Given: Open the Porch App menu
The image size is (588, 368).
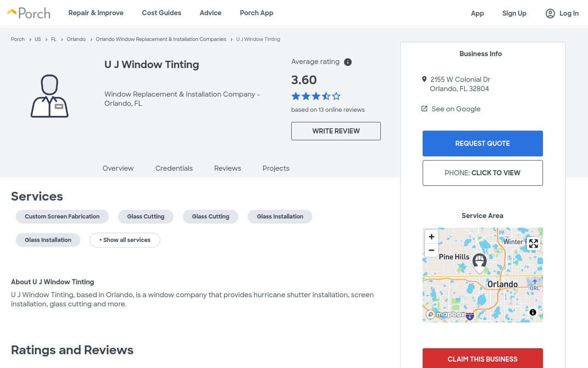Looking at the screenshot, I should click(256, 13).
